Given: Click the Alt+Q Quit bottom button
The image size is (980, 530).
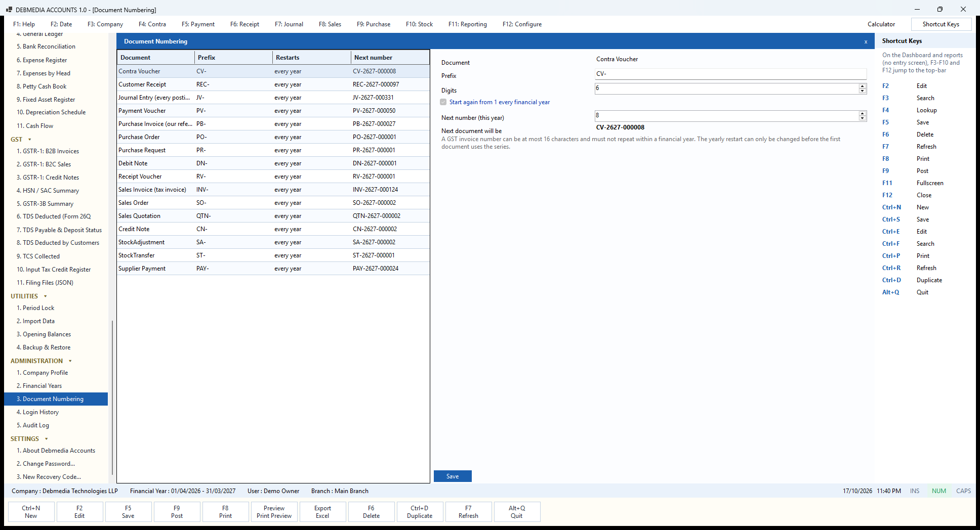Looking at the screenshot, I should pyautogui.click(x=517, y=512).
